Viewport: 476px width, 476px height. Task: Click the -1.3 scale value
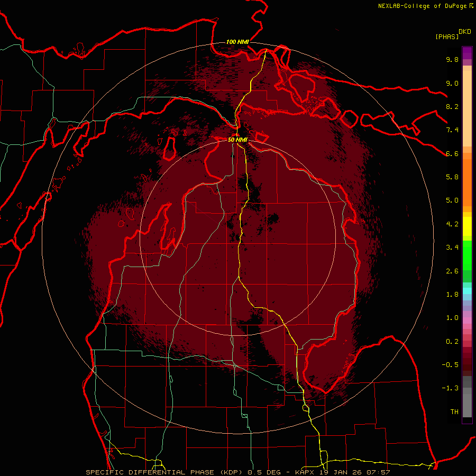[x=450, y=388]
